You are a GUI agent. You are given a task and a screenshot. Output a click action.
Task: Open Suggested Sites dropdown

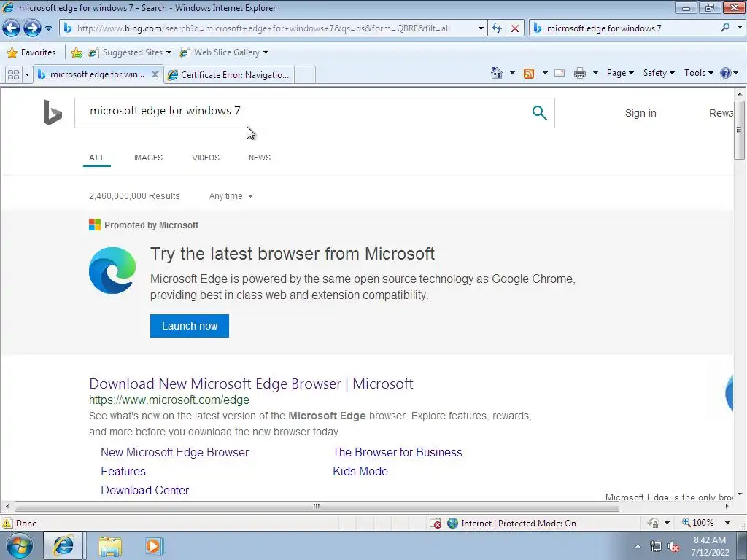click(x=130, y=52)
